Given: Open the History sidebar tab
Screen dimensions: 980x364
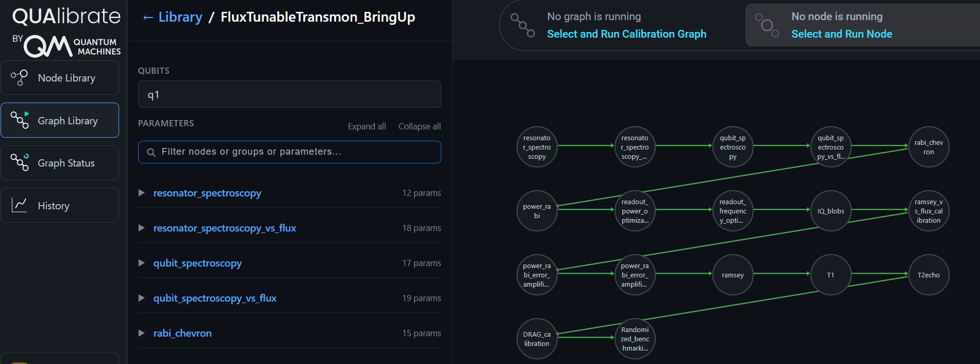Looking at the screenshot, I should [60, 206].
